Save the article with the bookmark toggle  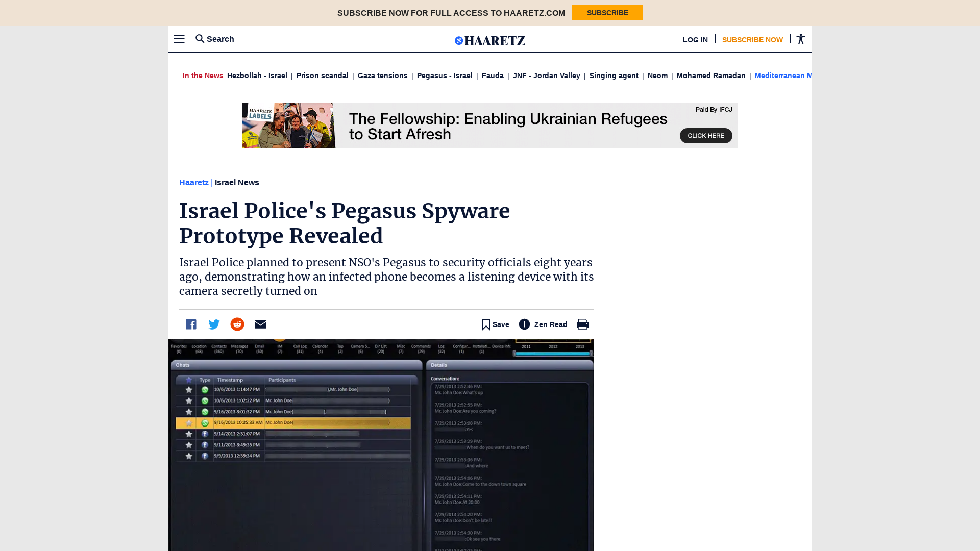[x=494, y=324]
